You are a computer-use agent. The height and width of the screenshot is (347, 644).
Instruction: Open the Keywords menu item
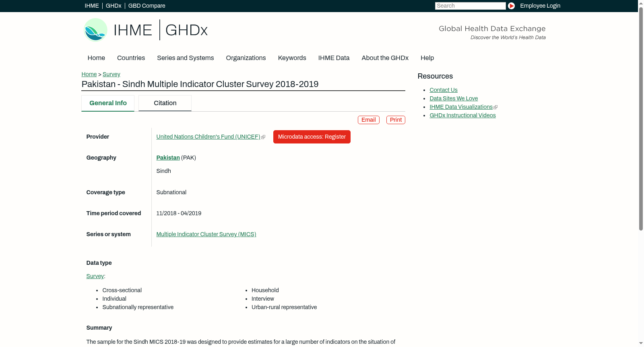(292, 58)
